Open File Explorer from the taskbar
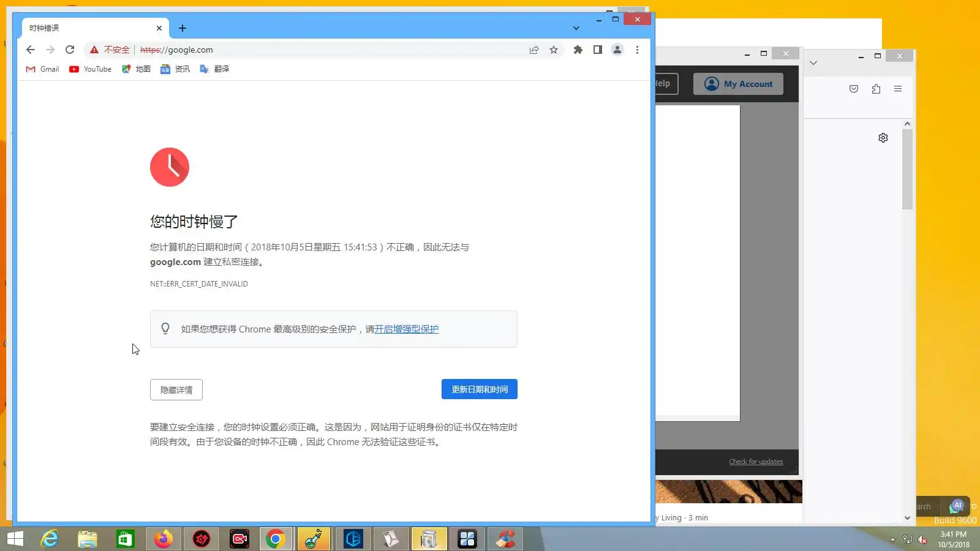Image resolution: width=980 pixels, height=551 pixels. (88, 539)
